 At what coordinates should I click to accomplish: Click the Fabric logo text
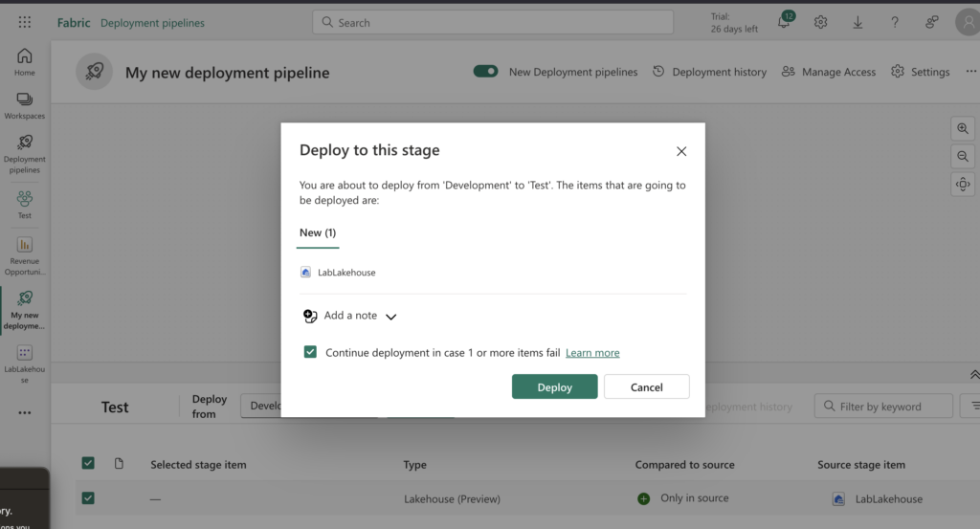pos(74,23)
